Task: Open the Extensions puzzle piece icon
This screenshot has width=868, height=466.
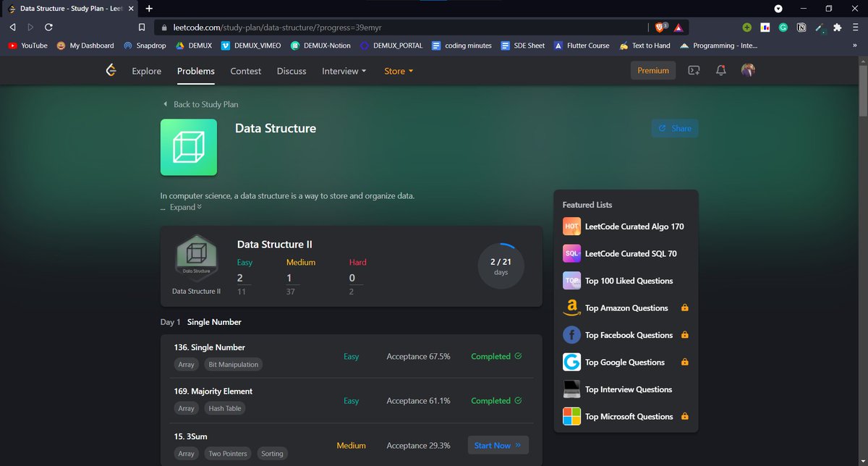Action: (x=838, y=27)
